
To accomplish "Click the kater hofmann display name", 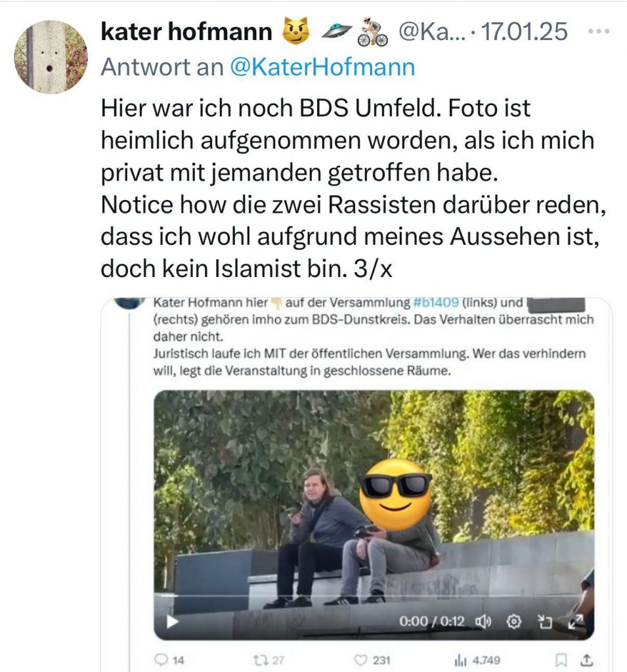I will [x=186, y=31].
